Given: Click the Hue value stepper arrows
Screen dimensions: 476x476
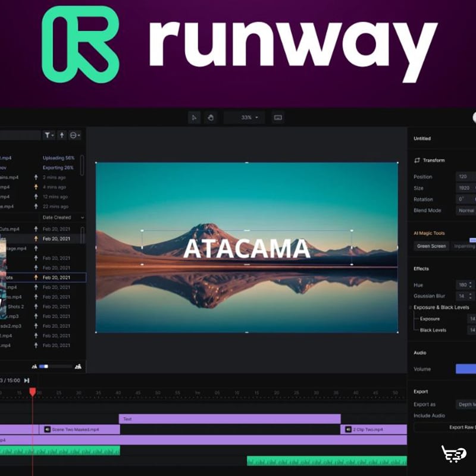Looking at the screenshot, I should (x=470, y=285).
